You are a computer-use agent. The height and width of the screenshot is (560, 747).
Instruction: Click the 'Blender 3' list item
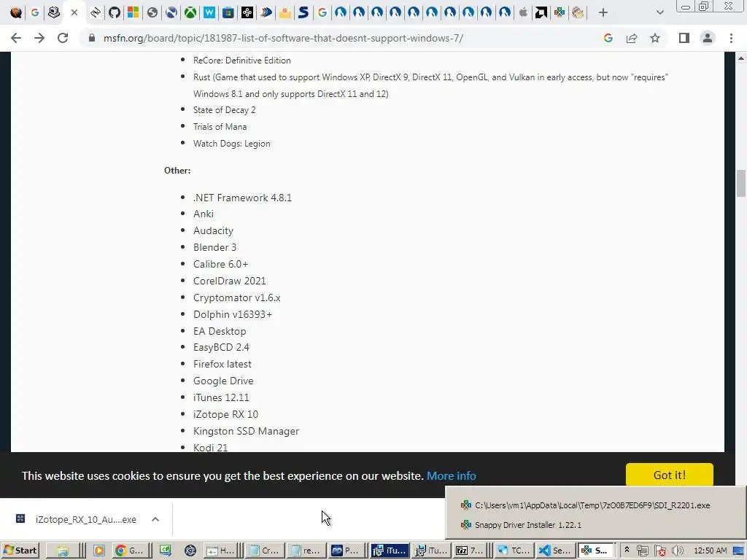215,247
